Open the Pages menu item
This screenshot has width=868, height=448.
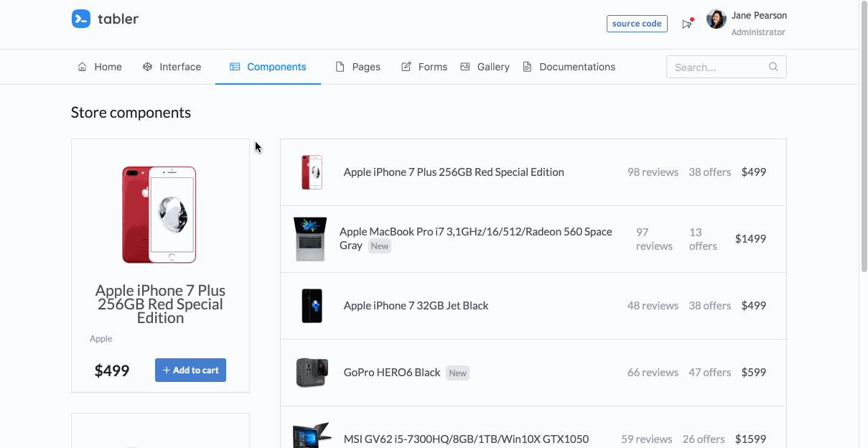(x=358, y=67)
